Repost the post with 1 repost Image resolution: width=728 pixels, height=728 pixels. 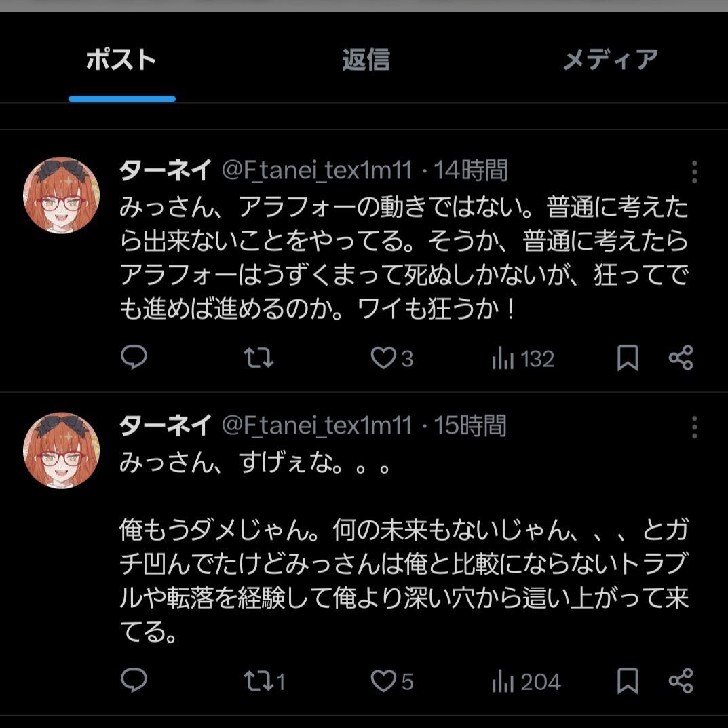coord(258,680)
